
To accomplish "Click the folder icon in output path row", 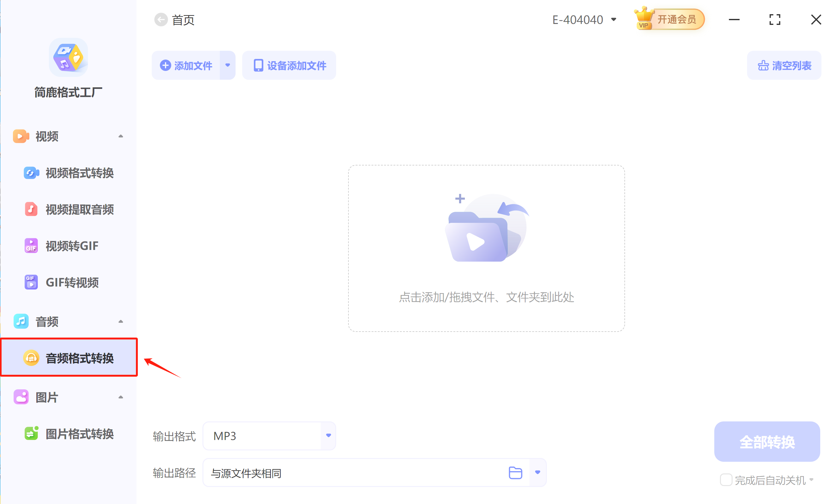I will tap(515, 472).
